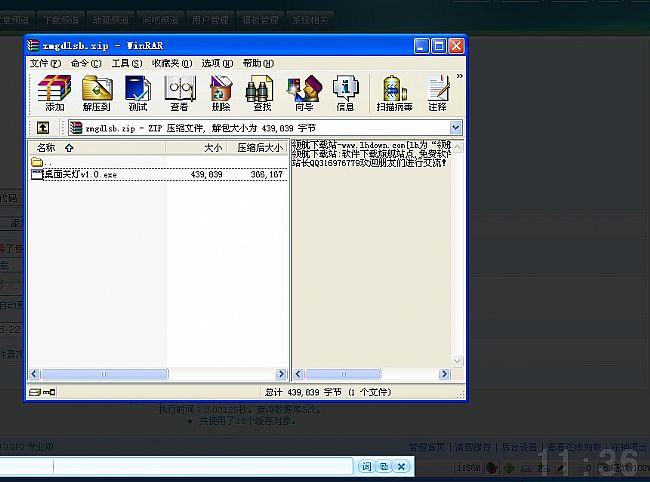
Task: Click comment pane horizontal scrollbar thumb
Action: pos(343,374)
